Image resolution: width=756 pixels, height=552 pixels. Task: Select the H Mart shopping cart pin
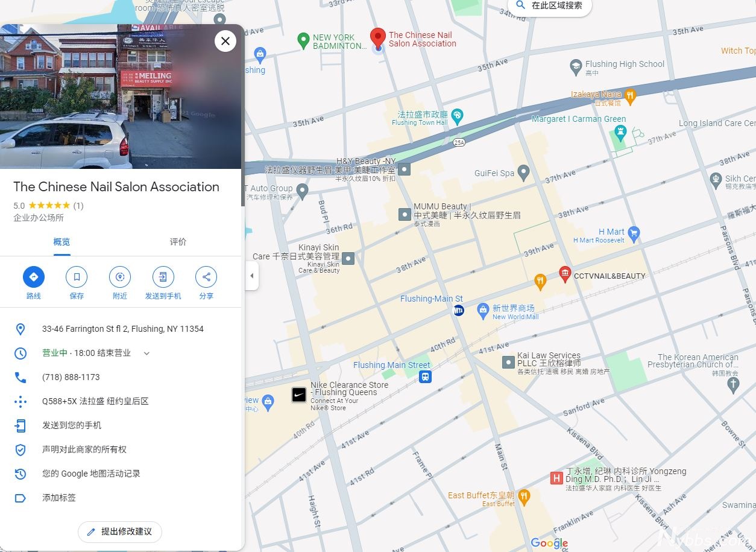633,233
